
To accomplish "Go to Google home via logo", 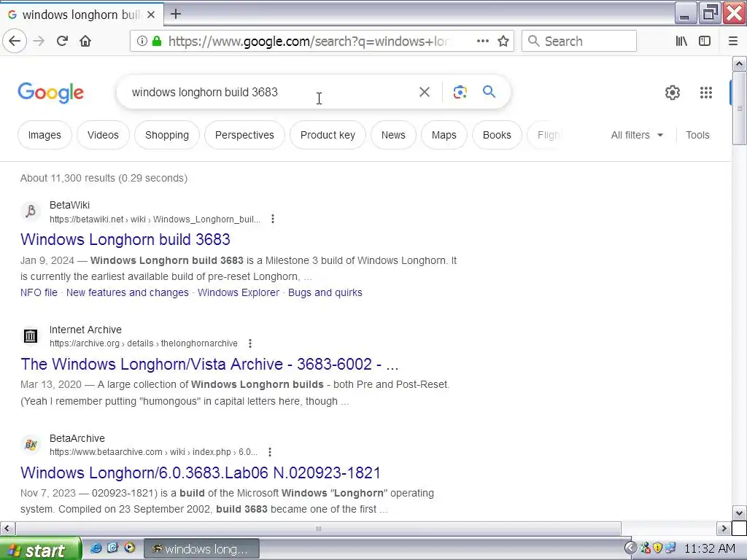I will (x=50, y=93).
